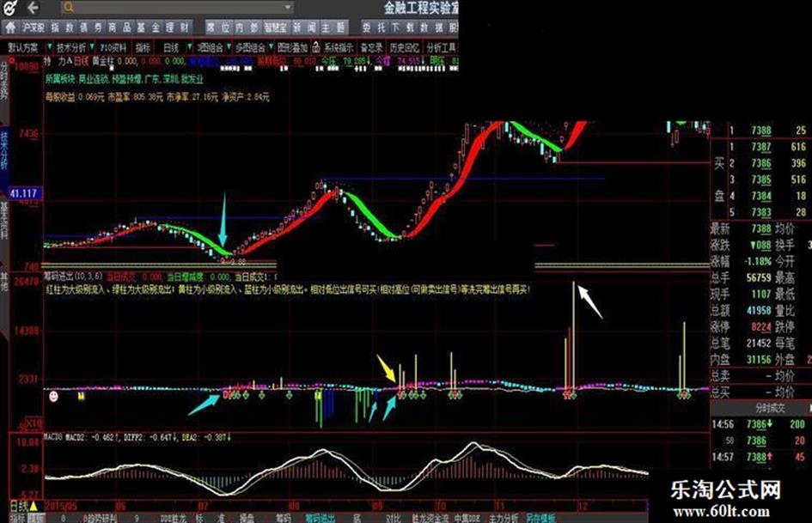Open the 委托 trading toolbar item
812x523 pixels.
[x=374, y=27]
